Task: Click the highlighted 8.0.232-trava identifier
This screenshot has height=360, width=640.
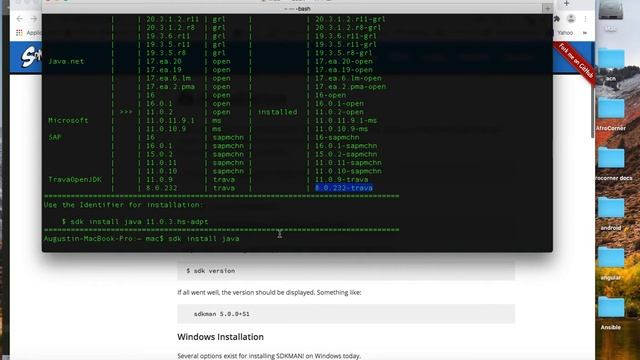Action: (344, 188)
